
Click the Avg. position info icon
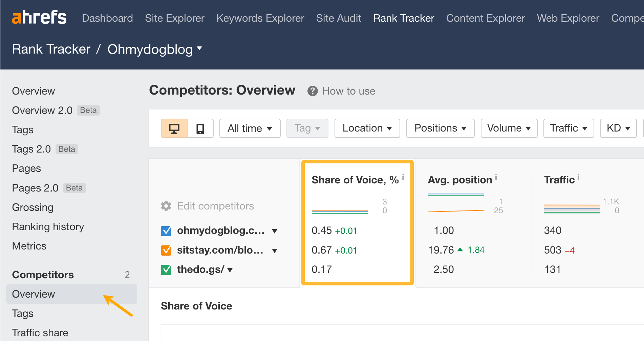pyautogui.click(x=496, y=176)
